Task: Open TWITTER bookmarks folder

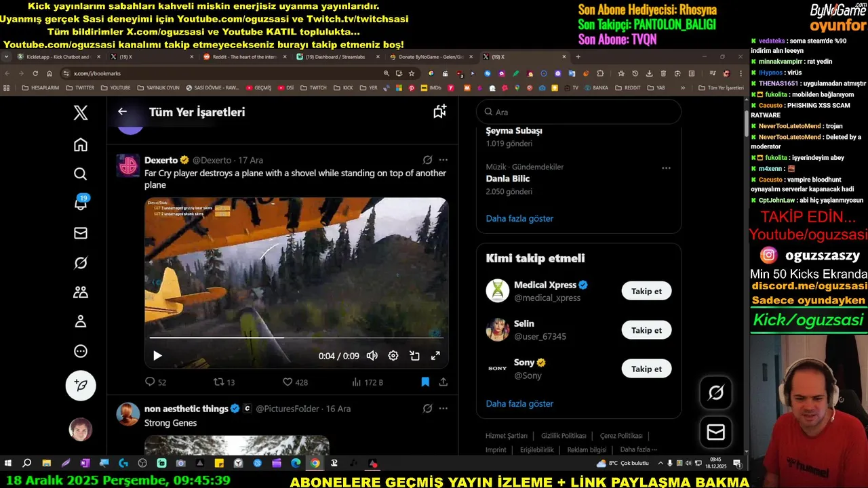Action: click(79, 87)
